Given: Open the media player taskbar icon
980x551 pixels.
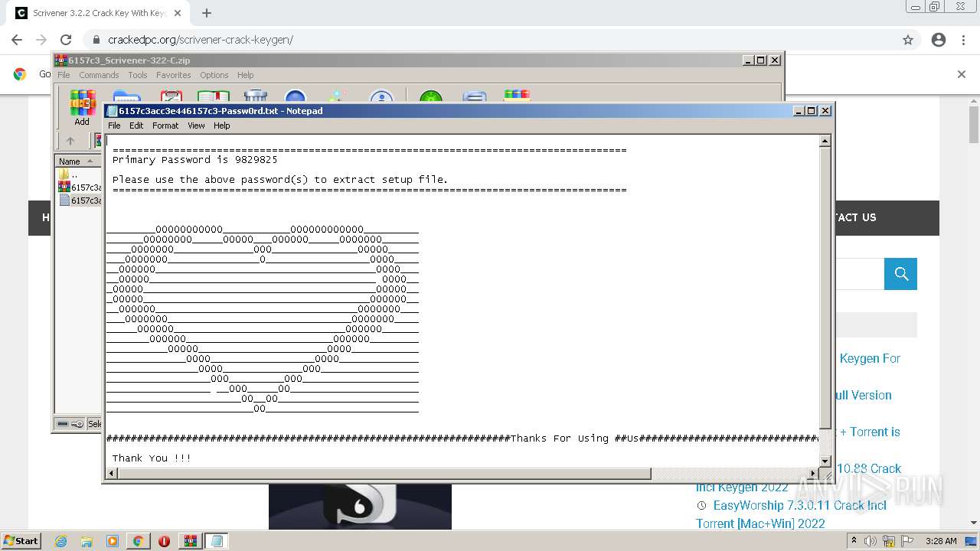Looking at the screenshot, I should pos(113,541).
